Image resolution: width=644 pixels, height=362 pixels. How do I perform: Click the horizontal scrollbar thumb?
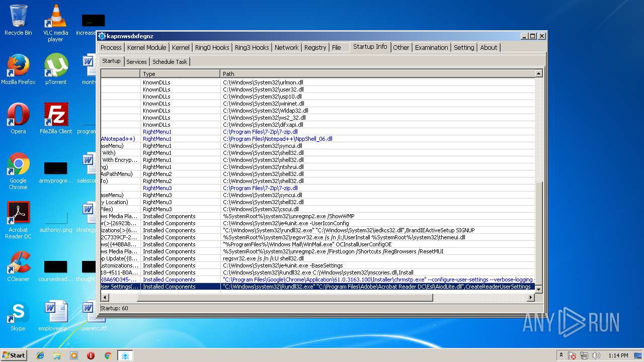[285, 298]
